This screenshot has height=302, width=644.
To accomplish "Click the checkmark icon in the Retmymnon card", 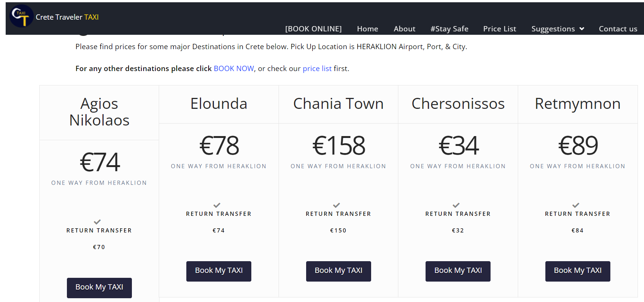I will (x=576, y=205).
